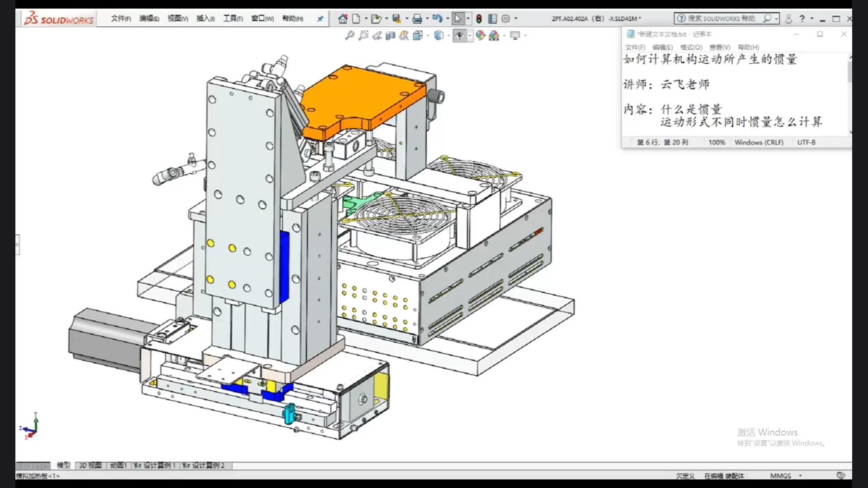Screen dimensions: 868x488
Task: Open Notepad 查看(V) menu
Action: point(720,47)
